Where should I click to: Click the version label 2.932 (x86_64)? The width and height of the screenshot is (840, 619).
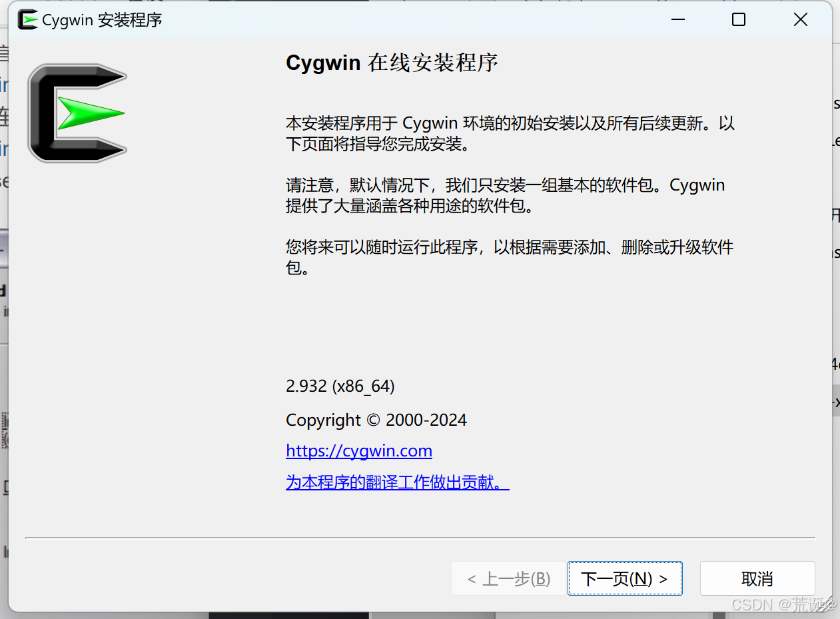[x=340, y=386]
